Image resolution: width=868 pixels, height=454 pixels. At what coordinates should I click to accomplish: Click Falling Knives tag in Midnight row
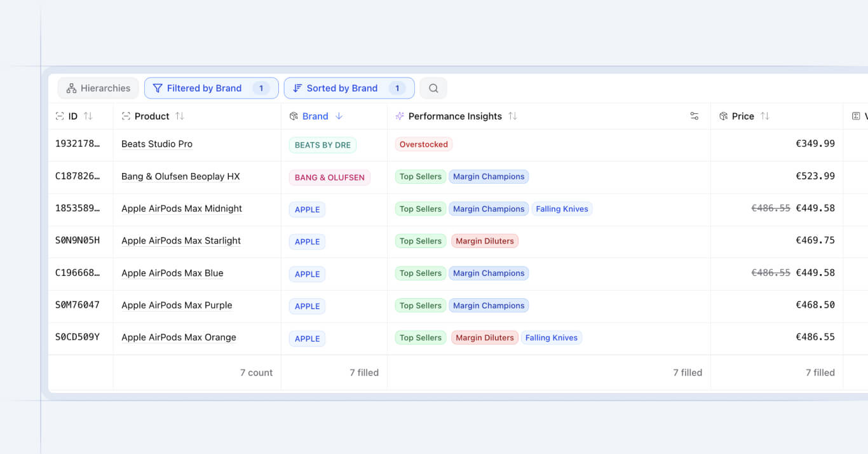tap(562, 209)
